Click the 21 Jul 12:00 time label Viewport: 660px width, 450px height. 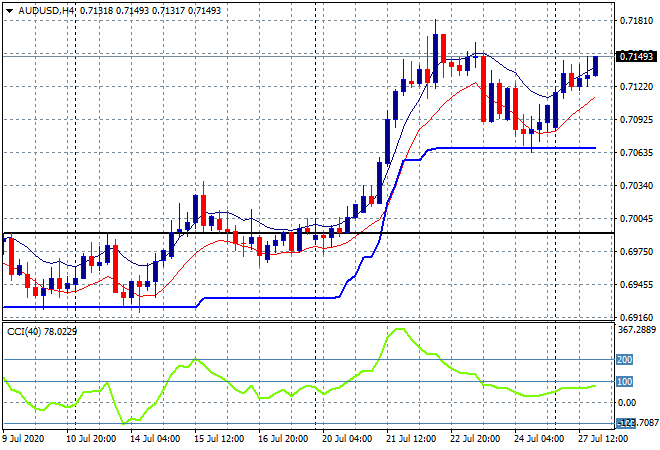click(x=411, y=439)
